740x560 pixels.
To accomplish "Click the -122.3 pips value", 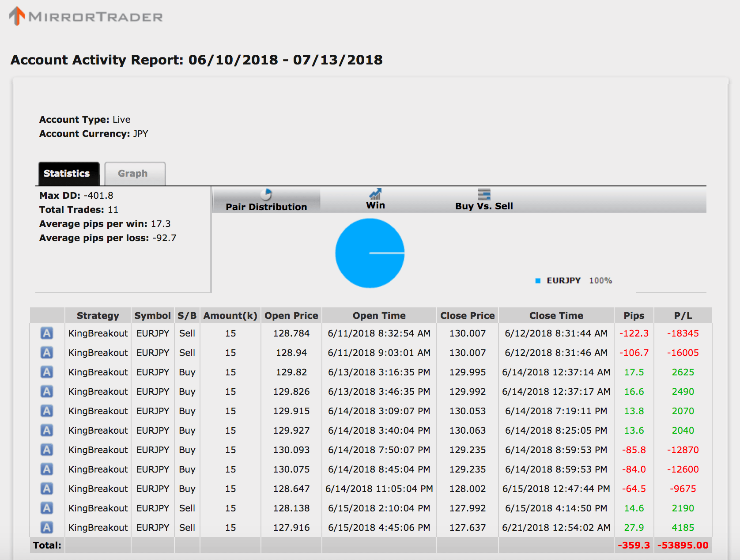I will pos(634,333).
